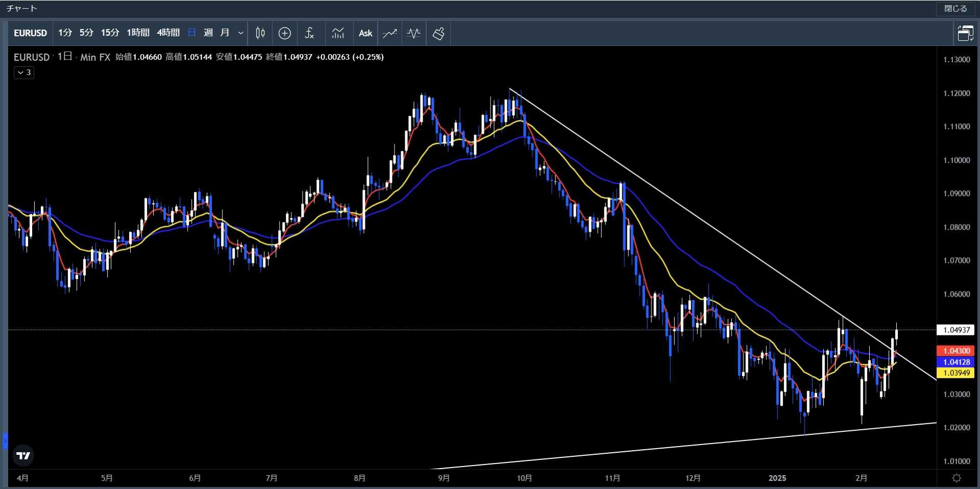Select the daily 日 timeframe
The image size is (980, 489).
coord(192,33)
